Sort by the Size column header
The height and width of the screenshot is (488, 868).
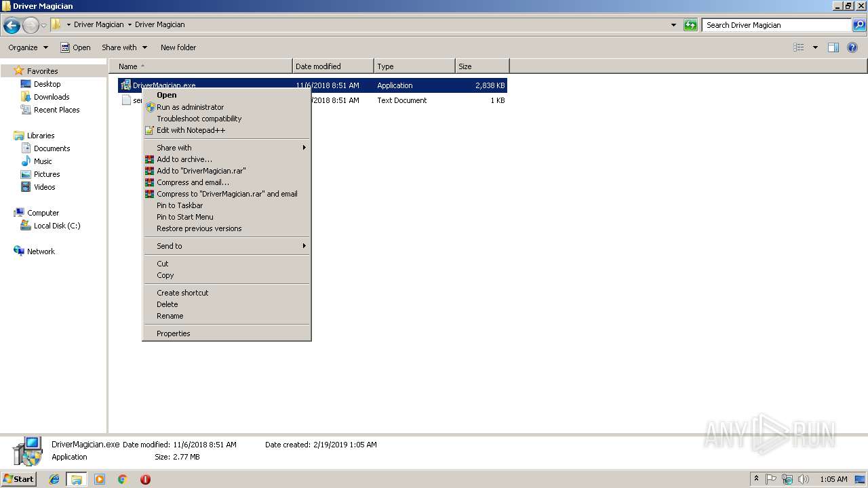point(482,66)
